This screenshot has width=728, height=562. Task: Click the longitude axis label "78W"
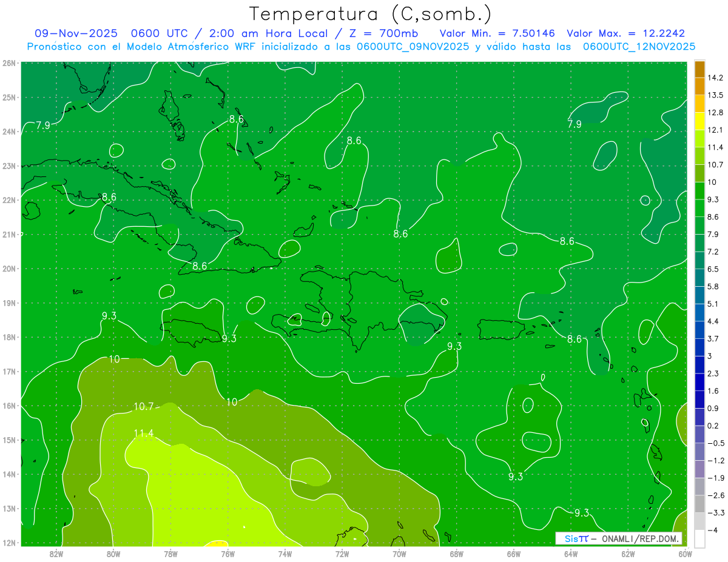pyautogui.click(x=170, y=554)
